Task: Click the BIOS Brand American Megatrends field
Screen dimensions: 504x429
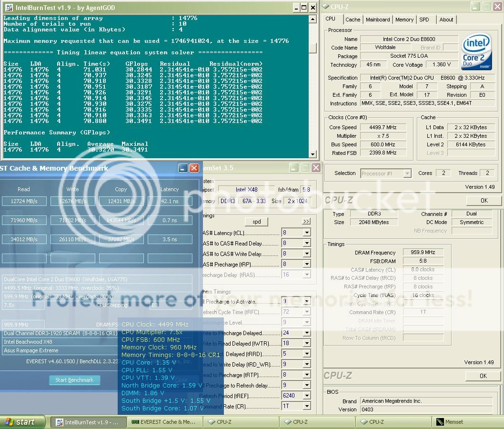Action: (x=426, y=401)
